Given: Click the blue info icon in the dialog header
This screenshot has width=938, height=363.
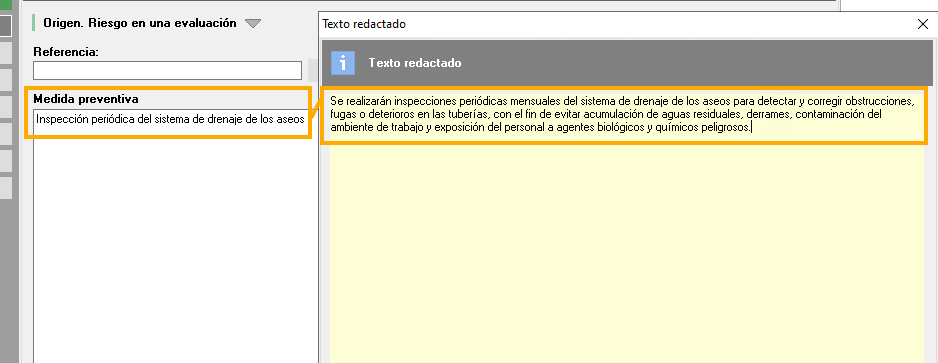Looking at the screenshot, I should coord(343,63).
